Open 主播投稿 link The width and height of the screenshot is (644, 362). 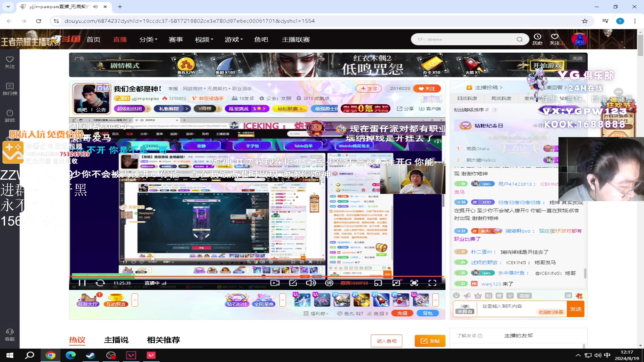485,87
